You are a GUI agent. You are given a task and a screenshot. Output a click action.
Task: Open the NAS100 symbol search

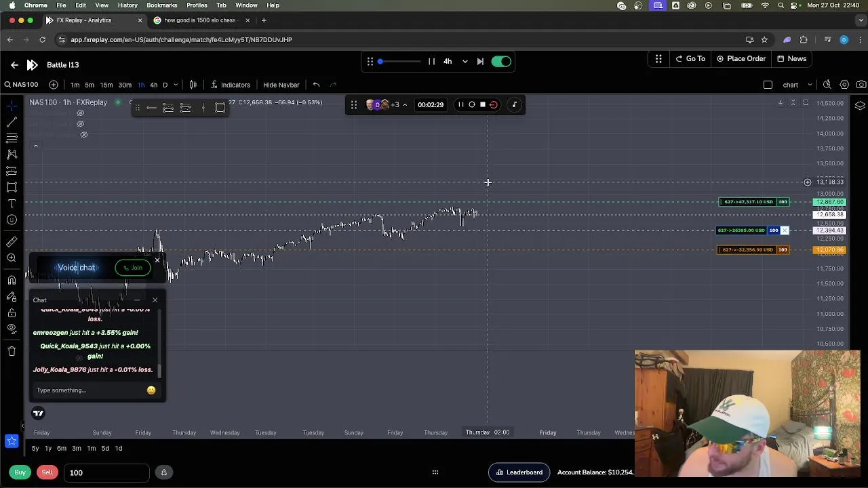(21, 85)
